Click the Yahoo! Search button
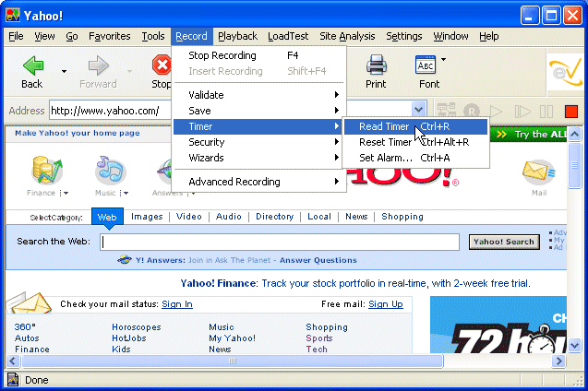 point(504,242)
